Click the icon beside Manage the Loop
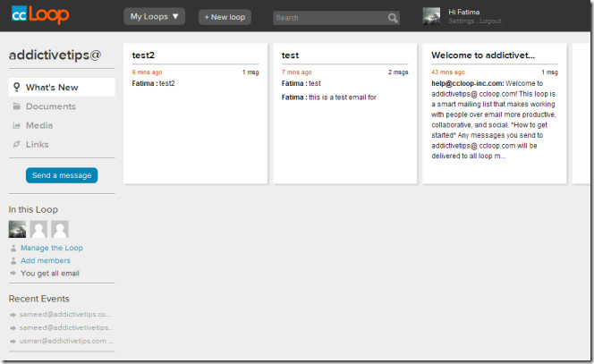The image size is (594, 364). (x=13, y=248)
